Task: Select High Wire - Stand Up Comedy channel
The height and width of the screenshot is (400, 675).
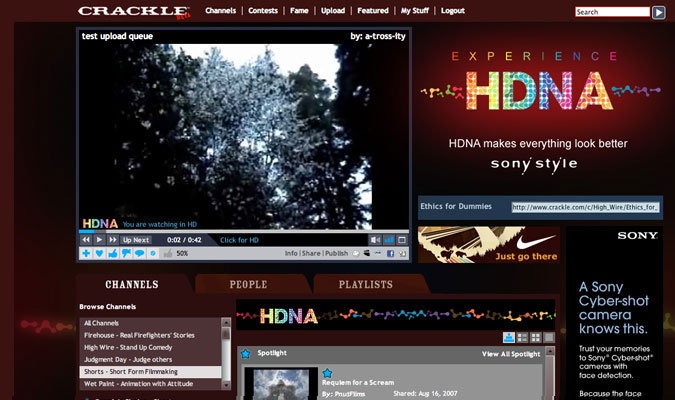Action: point(150,347)
